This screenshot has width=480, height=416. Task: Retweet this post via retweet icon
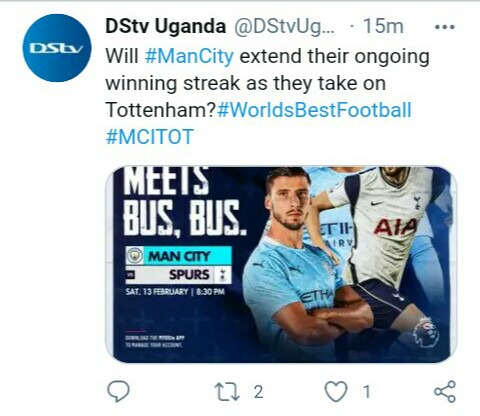pos(227,392)
